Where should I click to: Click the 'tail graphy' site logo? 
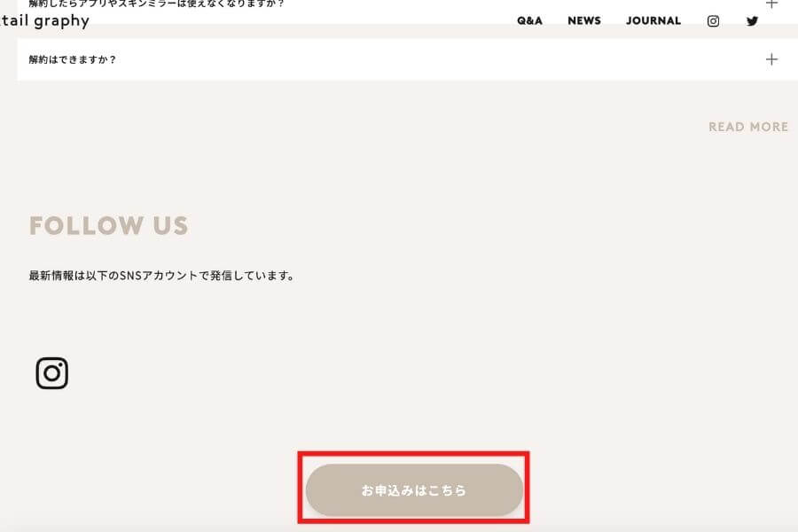44,21
